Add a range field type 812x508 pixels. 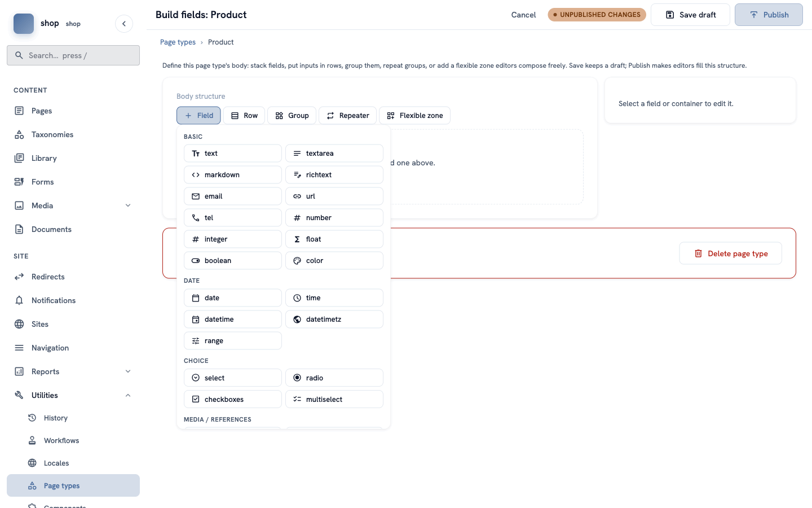tap(233, 341)
